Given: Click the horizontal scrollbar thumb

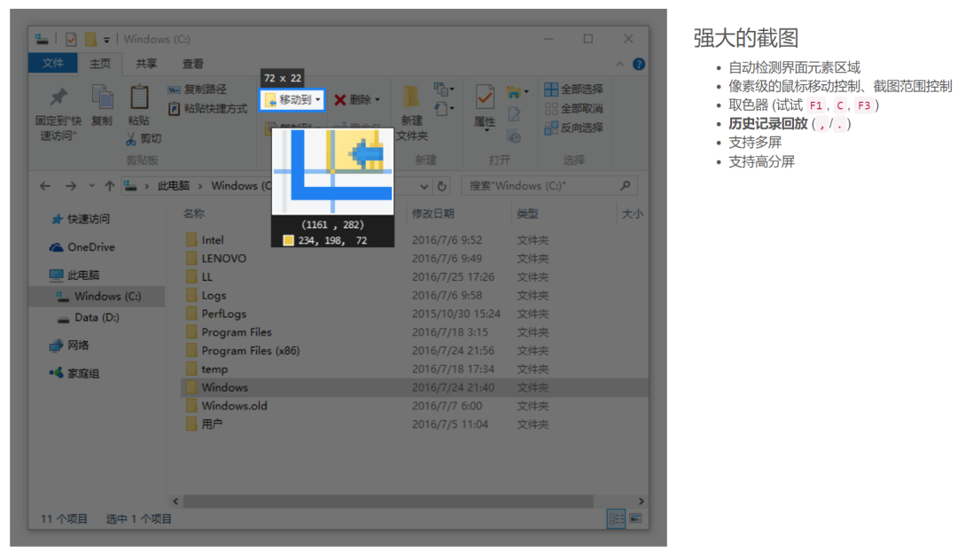Looking at the screenshot, I should point(388,502).
